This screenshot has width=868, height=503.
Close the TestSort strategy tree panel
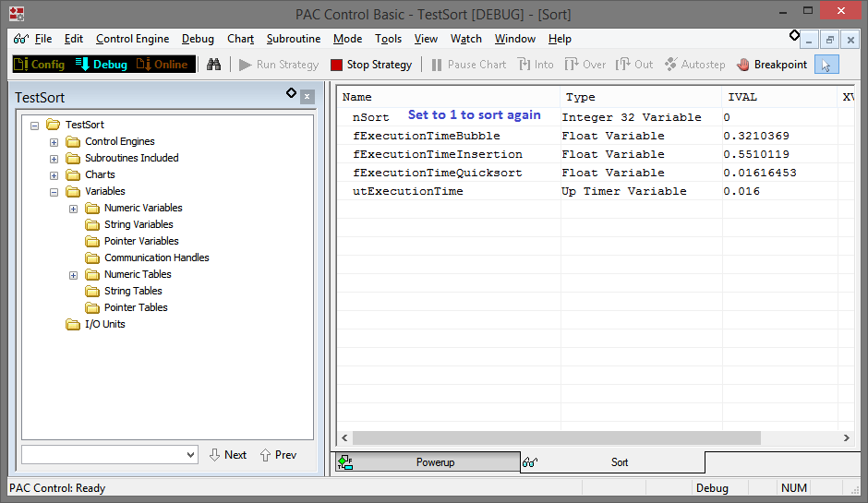click(x=307, y=97)
